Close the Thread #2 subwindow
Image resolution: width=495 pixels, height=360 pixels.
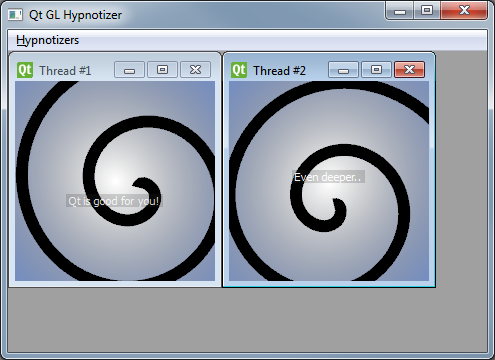pyautogui.click(x=409, y=70)
